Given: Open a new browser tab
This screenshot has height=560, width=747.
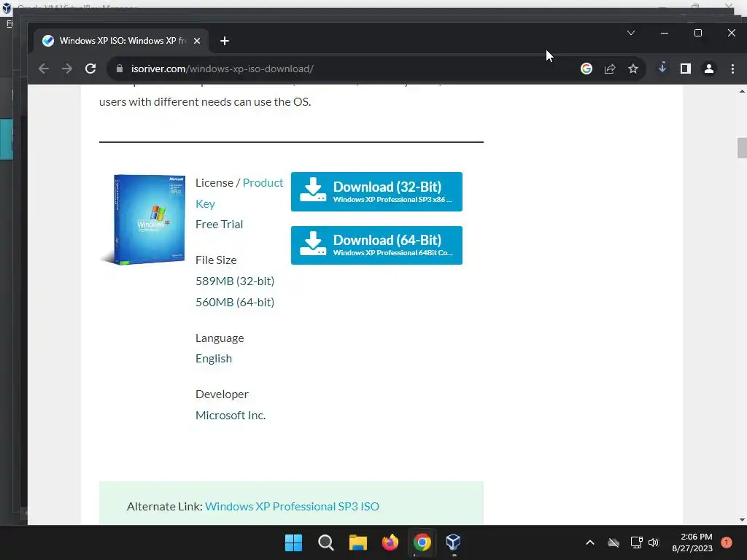Looking at the screenshot, I should pyautogui.click(x=225, y=41).
